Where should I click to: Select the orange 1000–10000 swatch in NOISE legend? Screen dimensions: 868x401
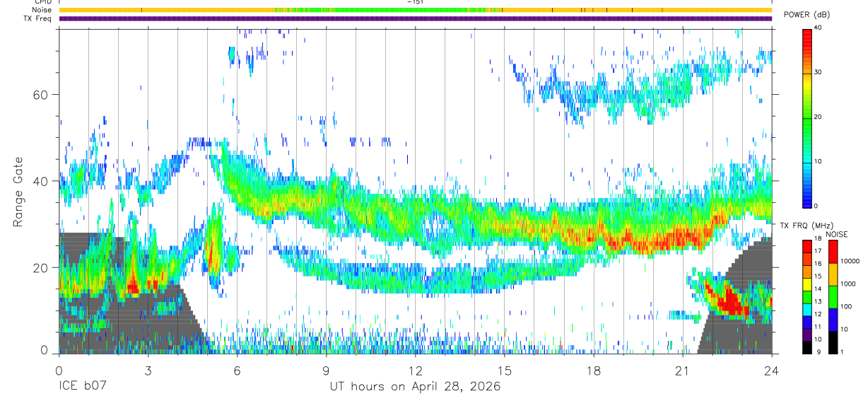click(x=833, y=274)
